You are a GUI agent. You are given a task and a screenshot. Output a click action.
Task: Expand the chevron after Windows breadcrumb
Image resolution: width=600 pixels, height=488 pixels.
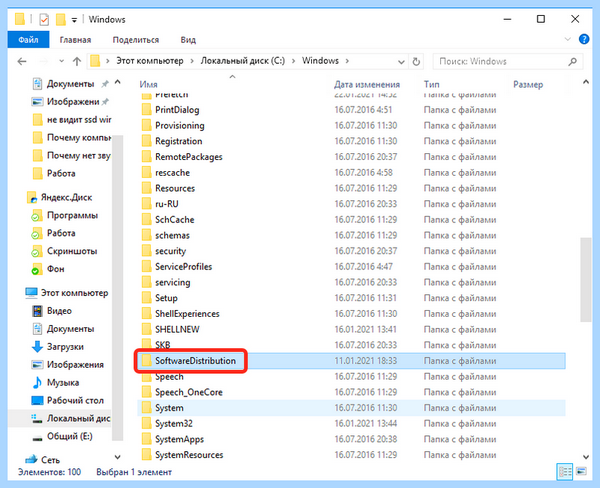[x=347, y=61]
